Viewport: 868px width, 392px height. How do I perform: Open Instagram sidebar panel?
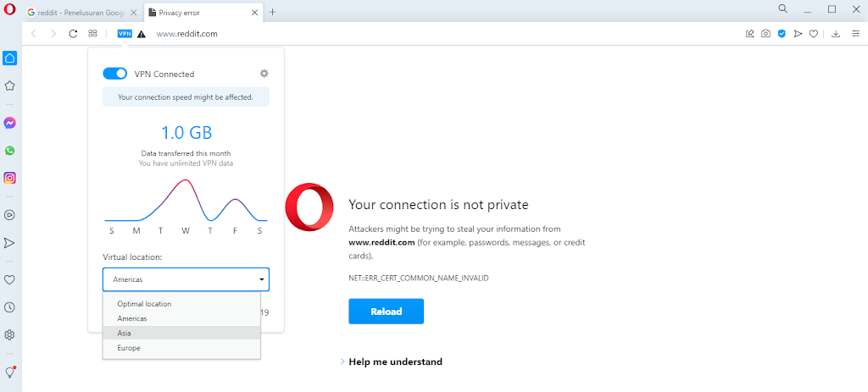click(9, 178)
